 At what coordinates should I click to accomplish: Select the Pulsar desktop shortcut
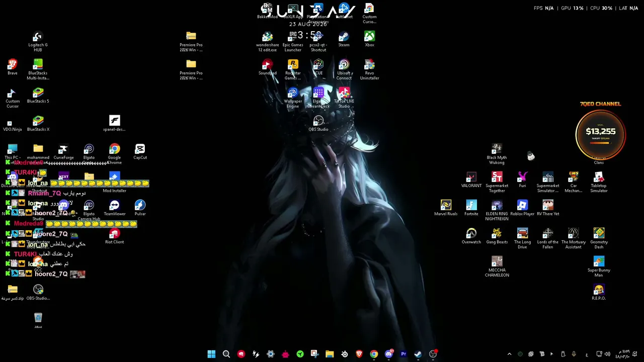pyautogui.click(x=140, y=208)
